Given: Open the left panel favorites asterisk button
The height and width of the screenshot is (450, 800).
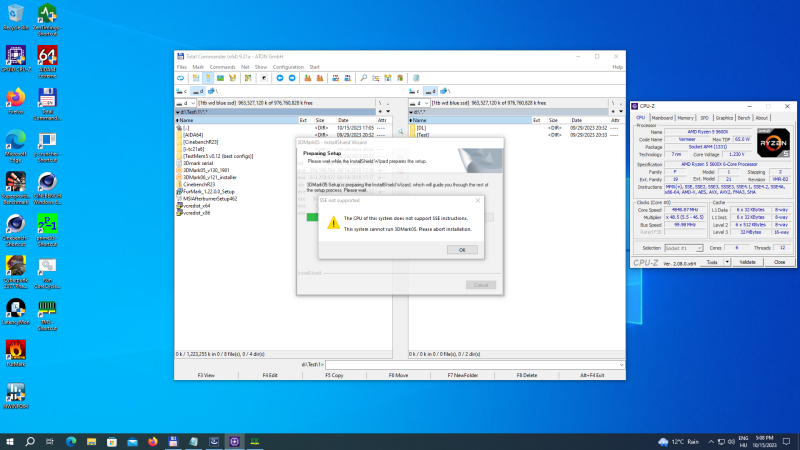Looking at the screenshot, I should [x=380, y=112].
